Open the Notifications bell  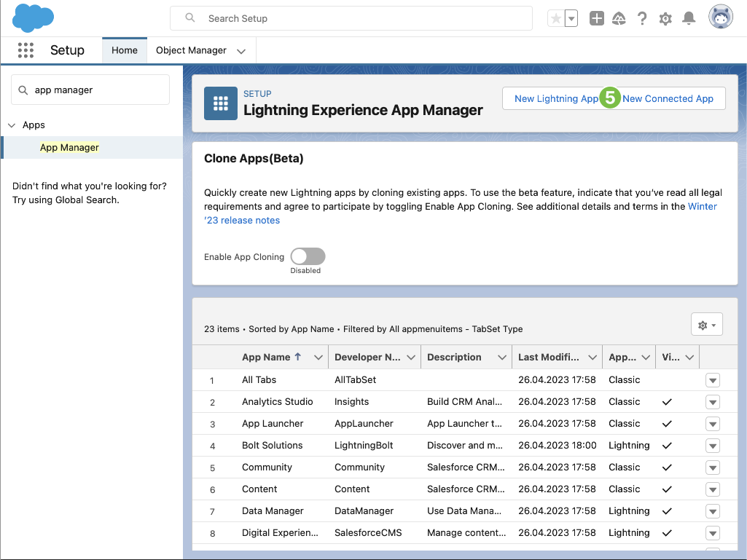[x=689, y=19]
